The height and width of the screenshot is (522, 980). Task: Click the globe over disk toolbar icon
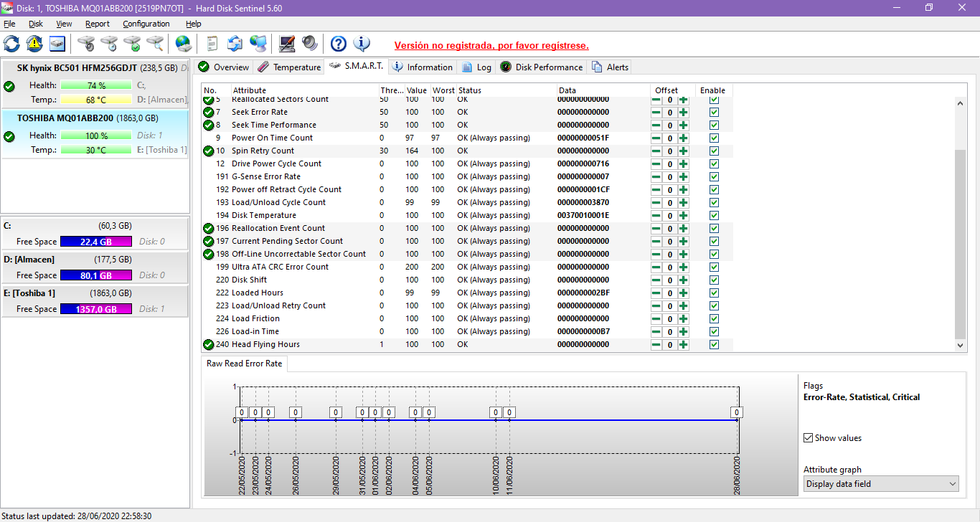pos(184,44)
